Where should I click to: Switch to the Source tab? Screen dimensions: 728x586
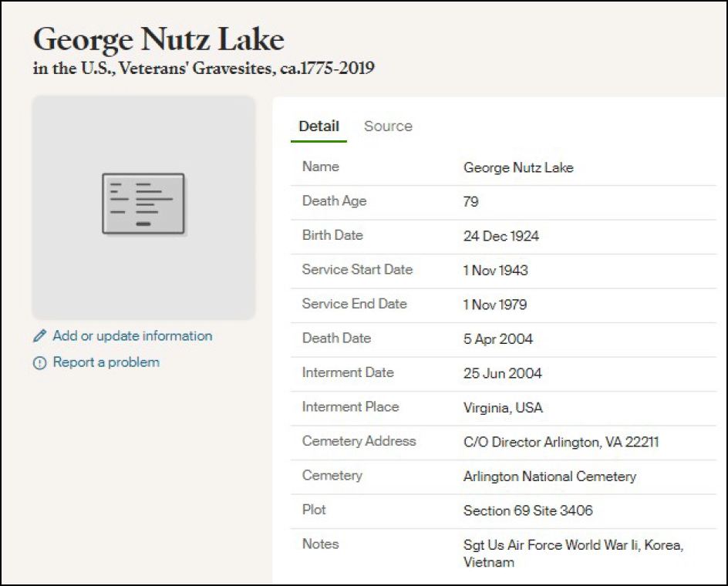(x=388, y=126)
